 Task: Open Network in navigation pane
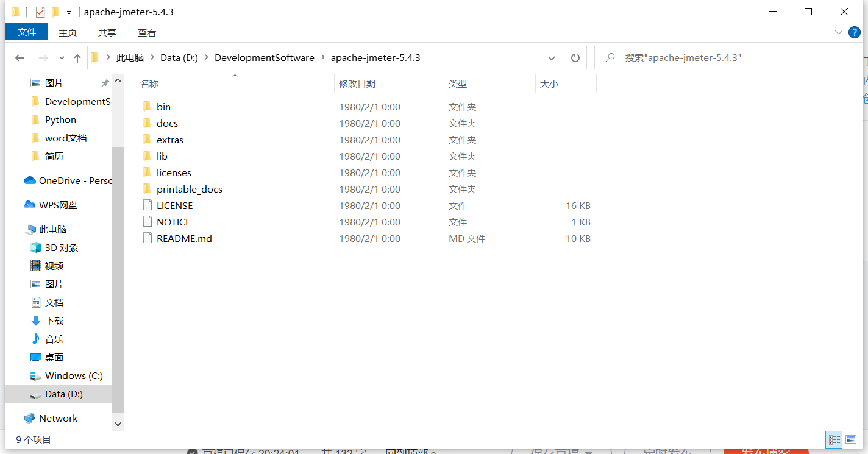(51, 418)
